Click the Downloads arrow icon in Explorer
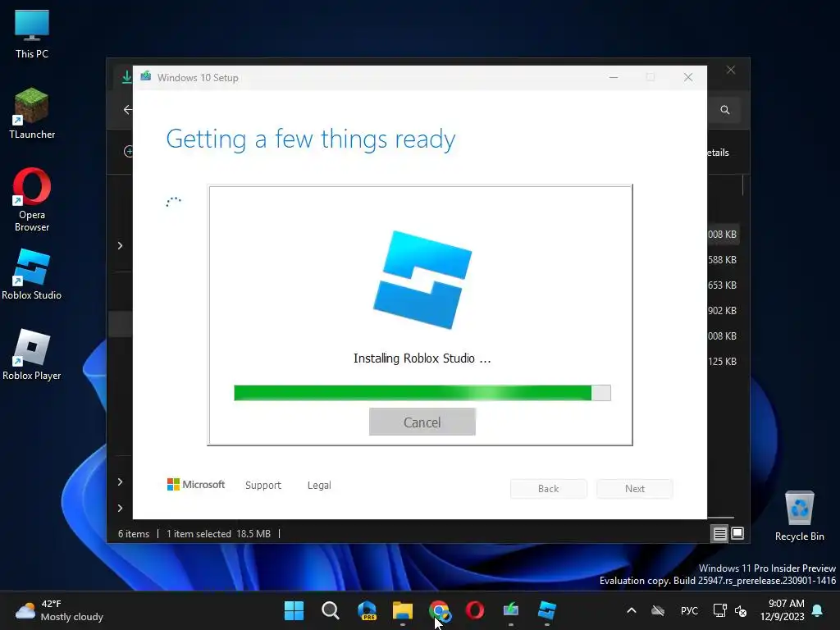840x630 pixels. click(x=126, y=76)
